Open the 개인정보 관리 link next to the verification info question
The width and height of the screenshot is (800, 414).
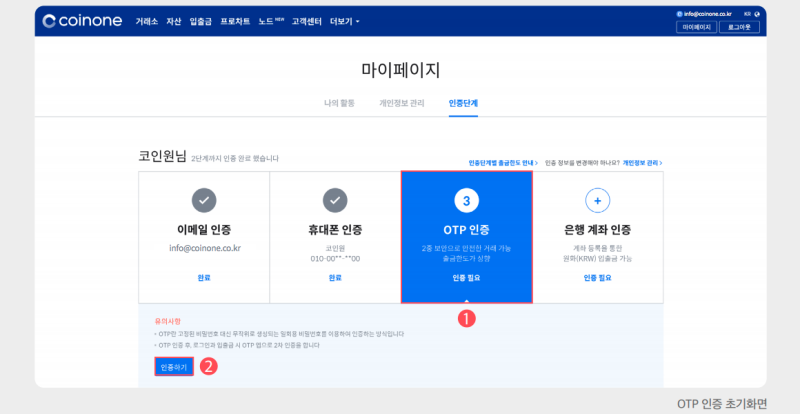click(x=642, y=163)
